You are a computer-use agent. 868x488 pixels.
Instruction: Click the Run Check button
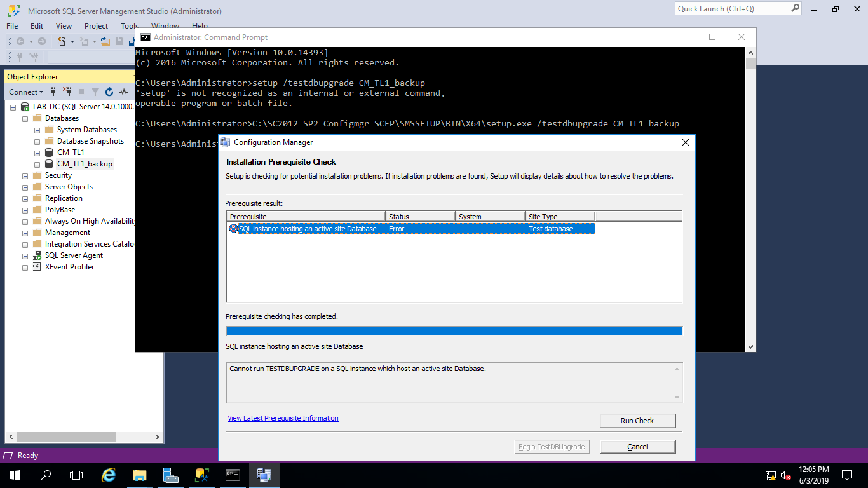(x=637, y=421)
